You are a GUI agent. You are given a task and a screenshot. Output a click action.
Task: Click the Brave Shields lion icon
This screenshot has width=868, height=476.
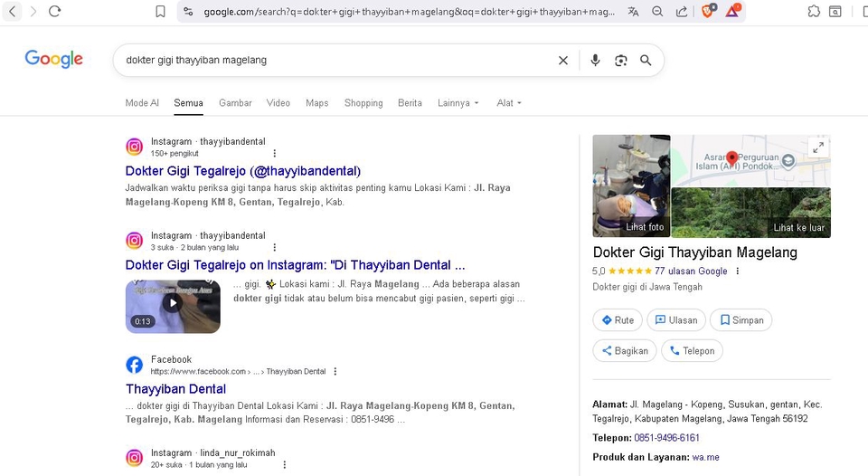pos(709,12)
